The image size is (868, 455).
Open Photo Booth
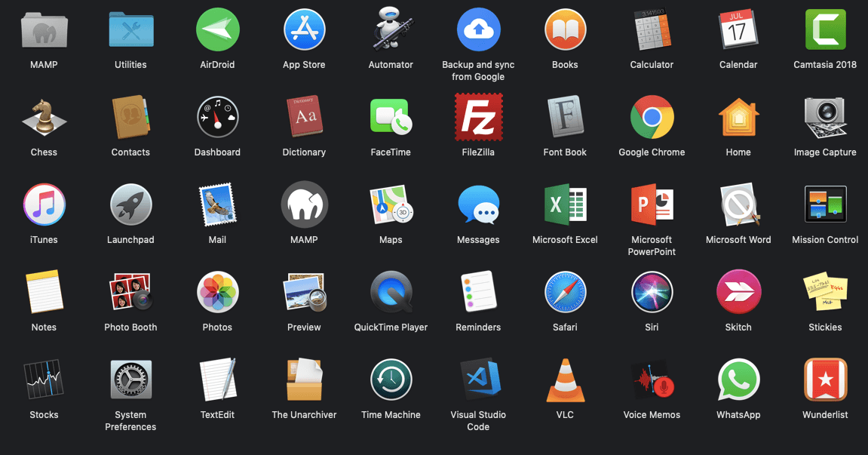pyautogui.click(x=130, y=292)
